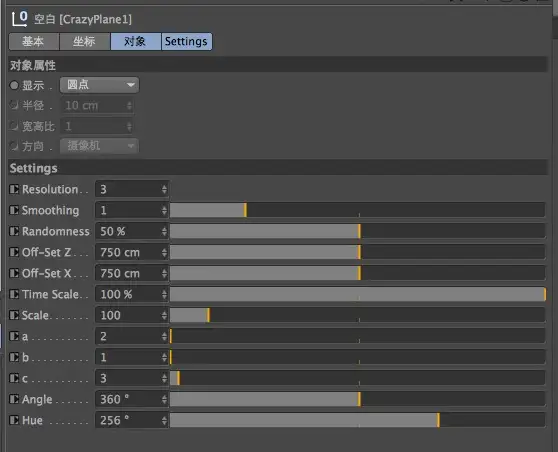Image resolution: width=558 pixels, height=452 pixels.
Task: Click the Scale slider bar
Action: (358, 315)
